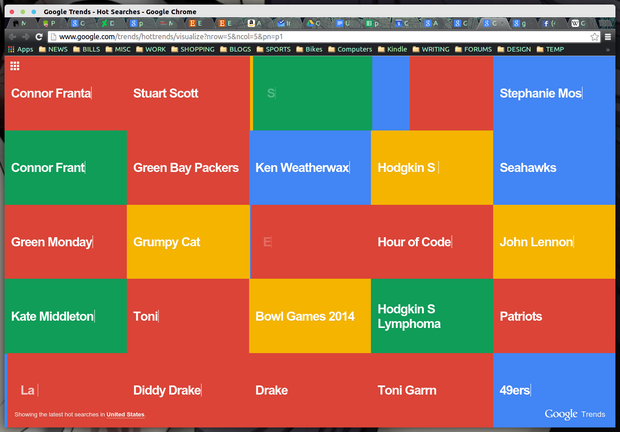Open the Bikes bookmarks folder
The image size is (620, 432).
pyautogui.click(x=309, y=49)
